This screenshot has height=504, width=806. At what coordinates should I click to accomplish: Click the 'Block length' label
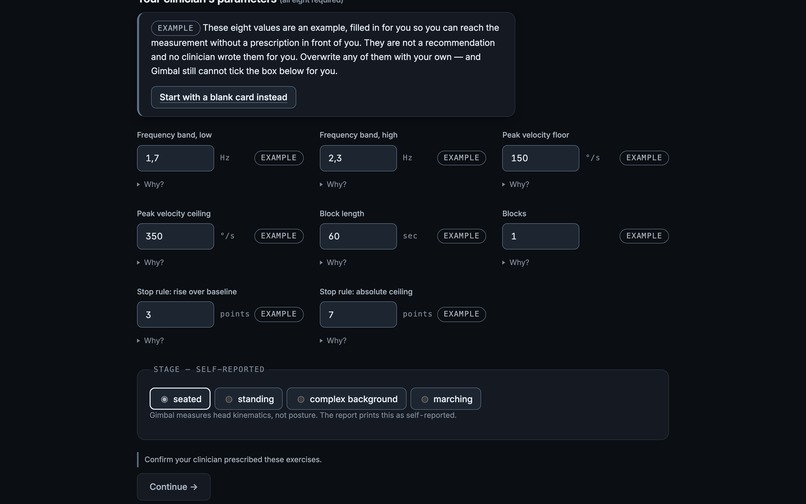pos(342,213)
